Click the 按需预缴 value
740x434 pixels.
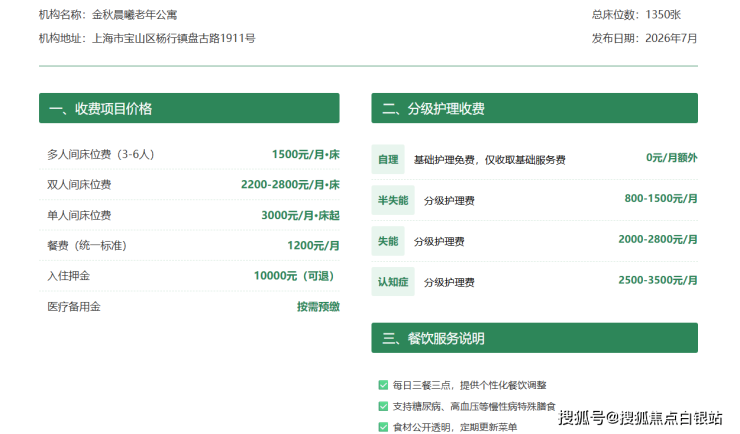click(x=318, y=307)
